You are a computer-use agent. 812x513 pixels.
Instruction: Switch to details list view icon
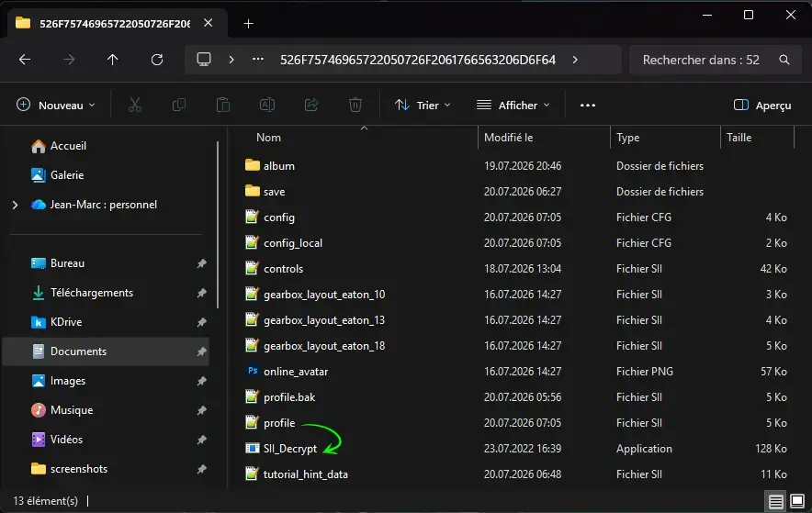coord(775,501)
